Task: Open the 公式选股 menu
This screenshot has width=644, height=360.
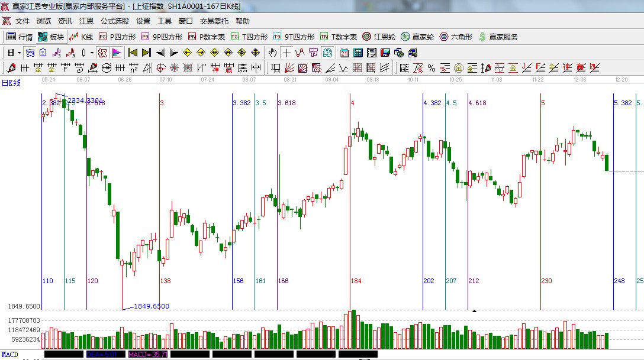Action: (114, 21)
